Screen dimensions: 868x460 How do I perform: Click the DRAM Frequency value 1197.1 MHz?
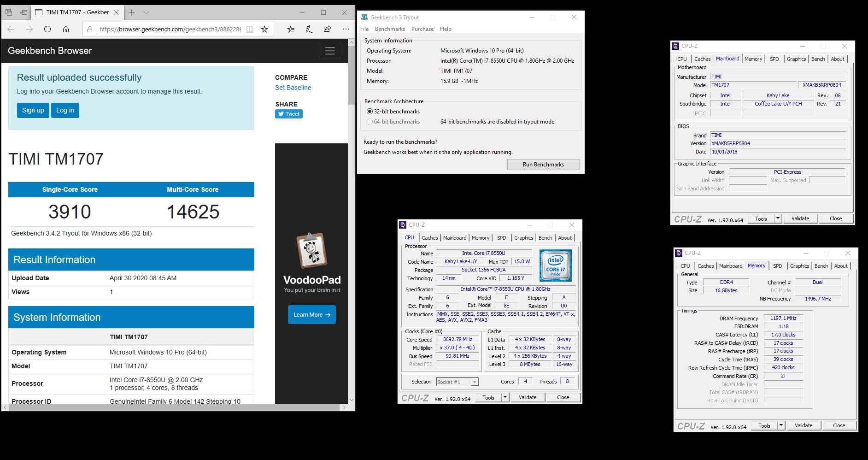pyautogui.click(x=783, y=318)
